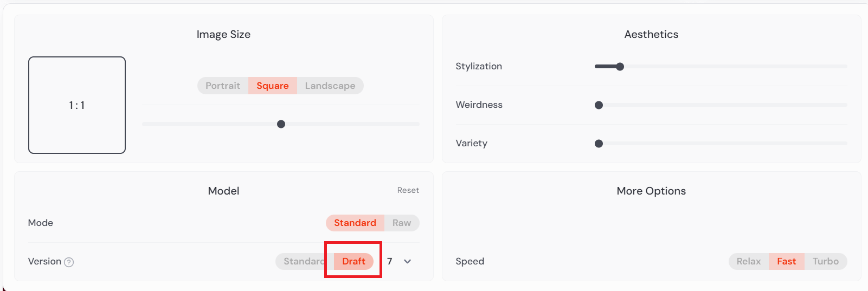This screenshot has width=868, height=291.
Task: Click the 1:1 aspect ratio preview box
Action: (x=77, y=105)
